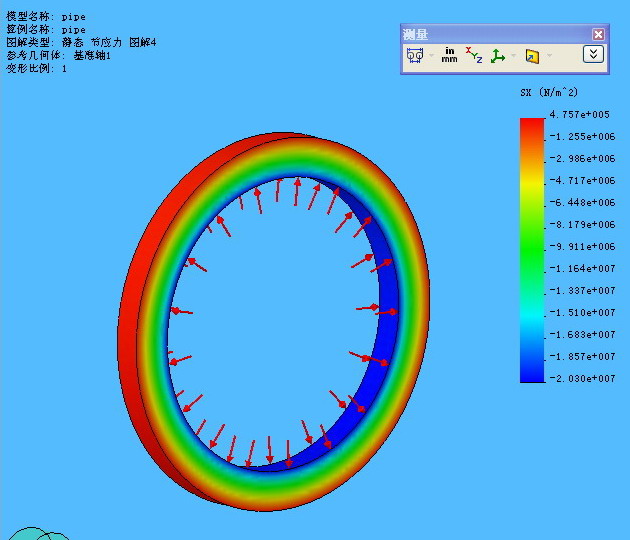Image resolution: width=630 pixels, height=540 pixels.
Task: Click the maximum legend value 4.757e+005
Action: (579, 115)
